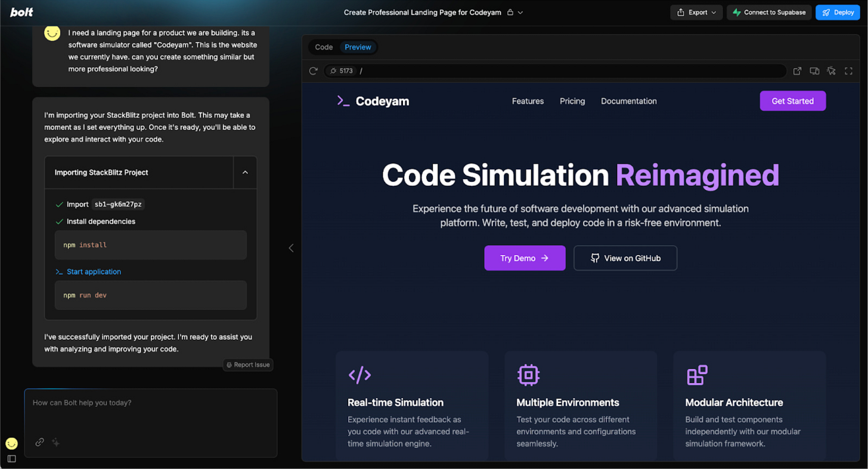This screenshot has width=868, height=469.
Task: Click smiley avatar at bottom left
Action: coord(11,443)
